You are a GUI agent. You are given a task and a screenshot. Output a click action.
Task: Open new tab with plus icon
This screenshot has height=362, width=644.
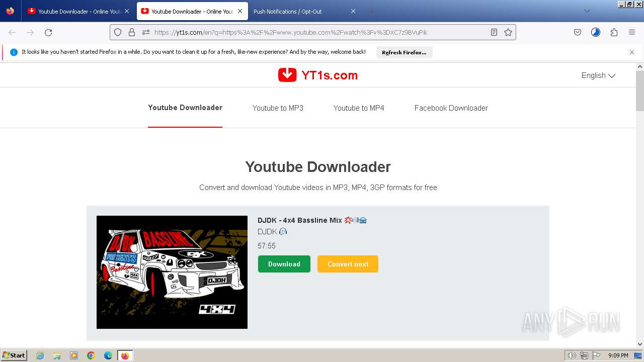(x=372, y=11)
